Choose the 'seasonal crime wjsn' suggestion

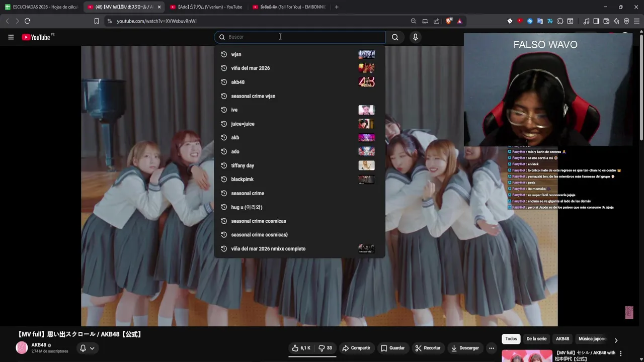point(299,96)
